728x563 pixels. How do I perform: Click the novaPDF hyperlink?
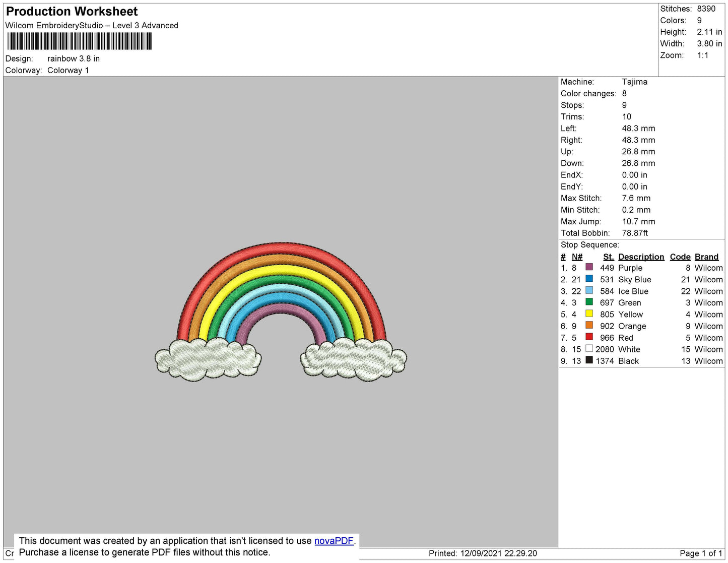tap(334, 541)
